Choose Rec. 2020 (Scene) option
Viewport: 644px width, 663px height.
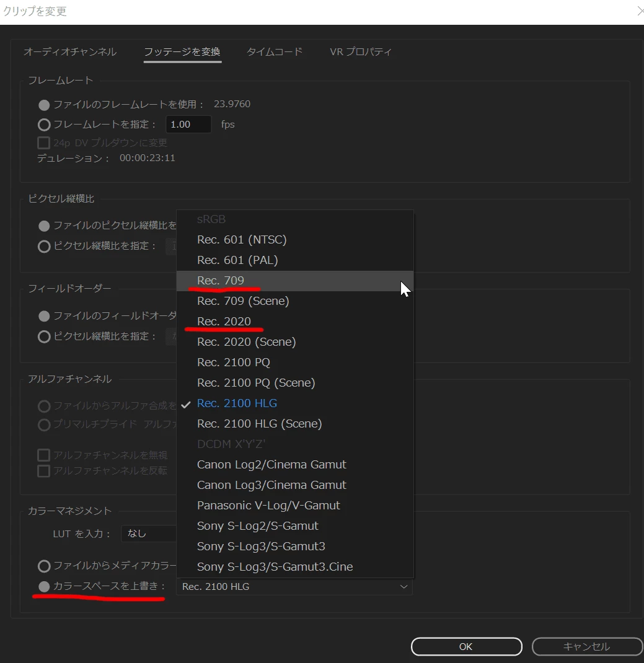(x=295, y=341)
